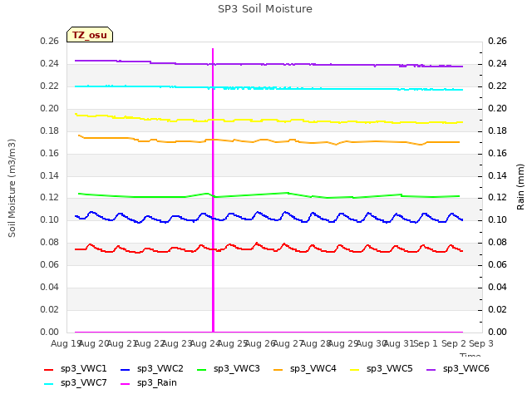This screenshot has width=532, height=399.
Task: Click the left axis 0.12 value
Action: tap(50, 198)
